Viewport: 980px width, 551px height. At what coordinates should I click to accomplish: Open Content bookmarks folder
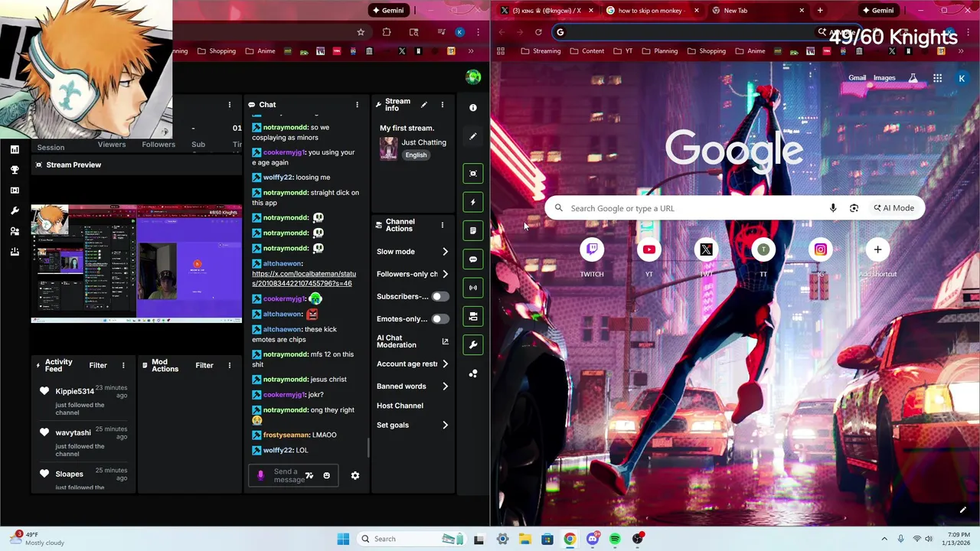point(586,51)
